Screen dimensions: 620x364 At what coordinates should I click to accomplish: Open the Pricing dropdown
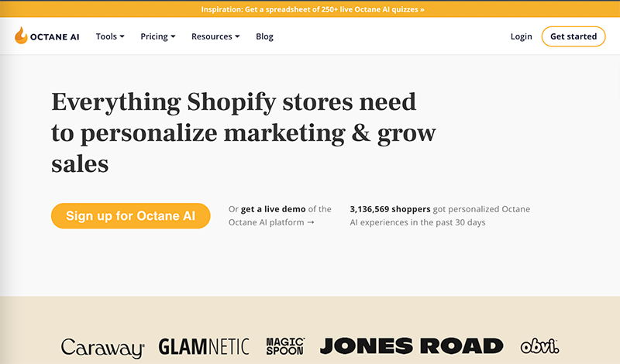coord(158,36)
